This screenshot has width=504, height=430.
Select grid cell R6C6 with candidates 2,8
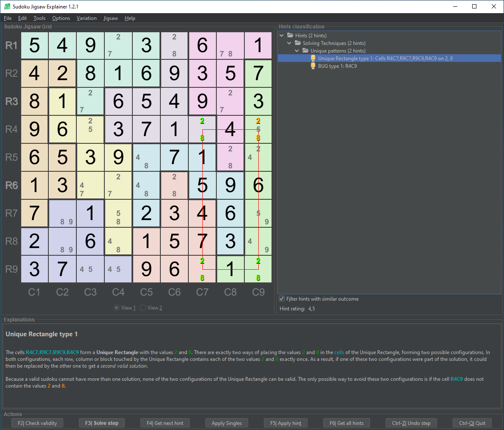(x=174, y=185)
